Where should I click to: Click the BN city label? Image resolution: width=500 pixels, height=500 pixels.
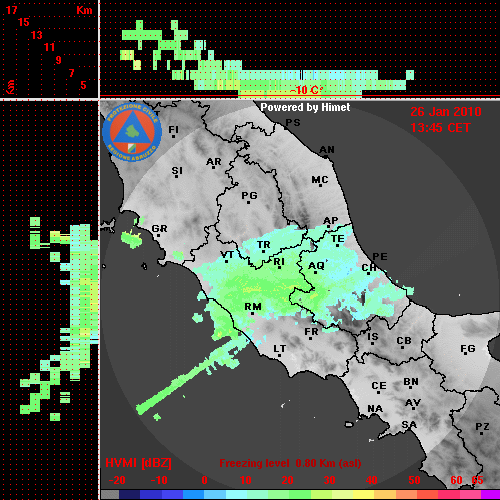[411, 382]
